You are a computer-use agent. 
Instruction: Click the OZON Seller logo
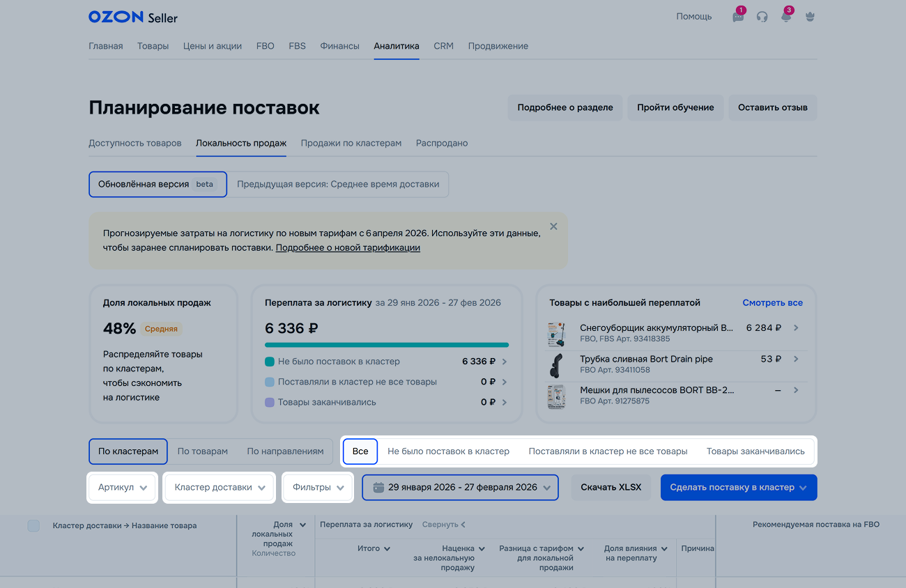[132, 17]
